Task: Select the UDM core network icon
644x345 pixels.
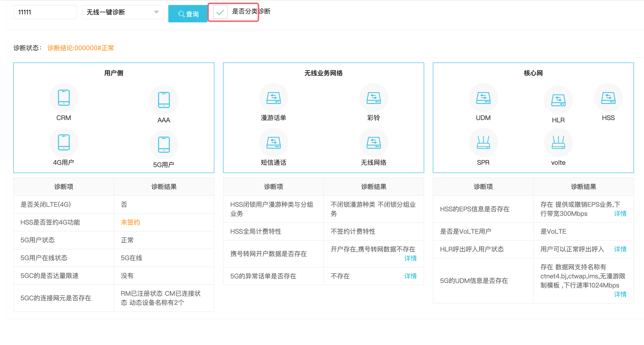Action: [x=483, y=98]
